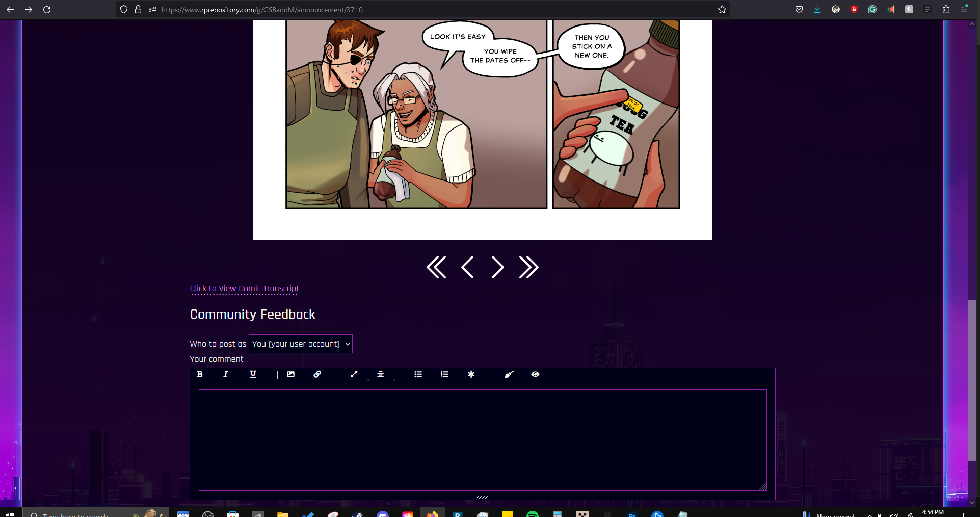The width and height of the screenshot is (980, 517).
Task: Click inside the comment text area
Action: (483, 440)
